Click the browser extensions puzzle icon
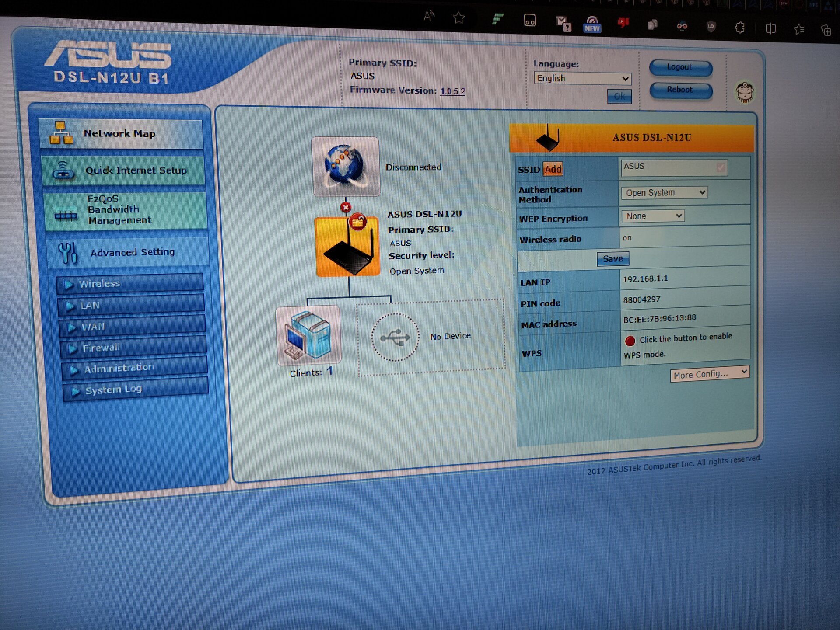Viewport: 840px width, 630px height. tap(740, 28)
